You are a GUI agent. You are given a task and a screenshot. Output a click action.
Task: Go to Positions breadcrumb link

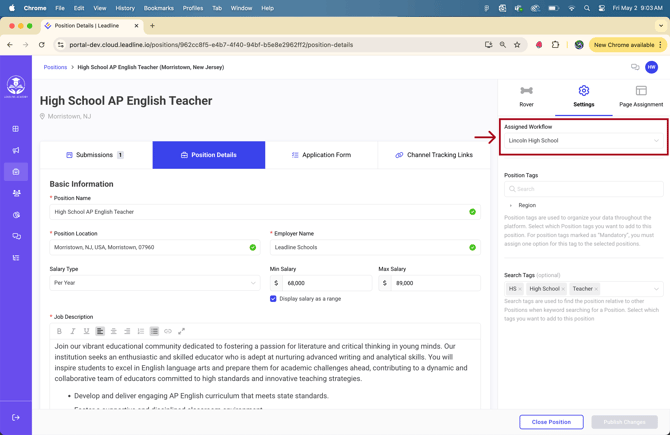(55, 67)
